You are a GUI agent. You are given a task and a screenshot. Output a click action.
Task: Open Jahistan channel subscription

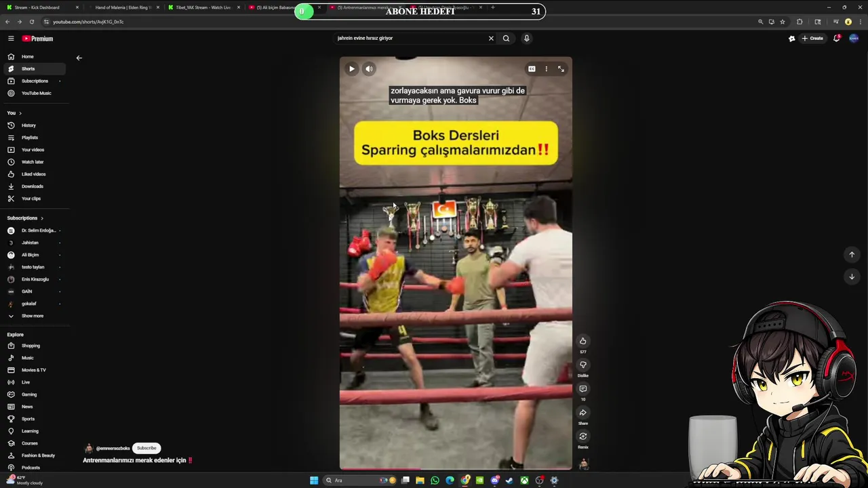(34, 243)
